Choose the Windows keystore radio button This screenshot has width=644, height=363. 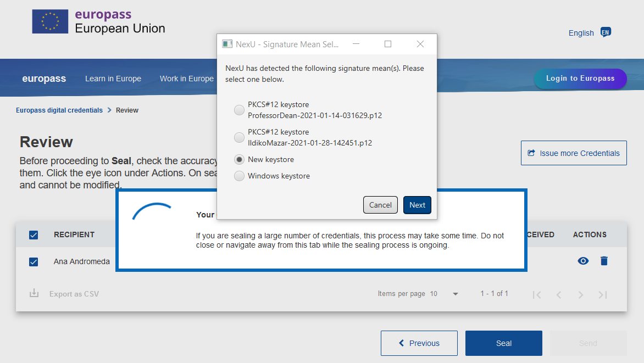click(x=240, y=176)
